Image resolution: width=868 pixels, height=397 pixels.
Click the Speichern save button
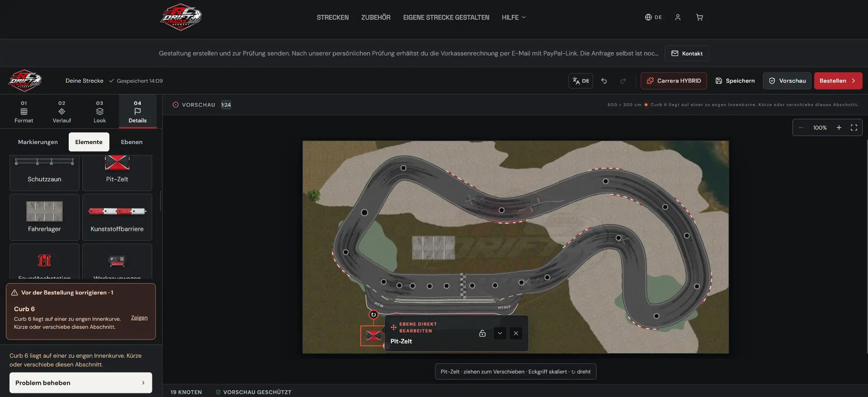735,81
